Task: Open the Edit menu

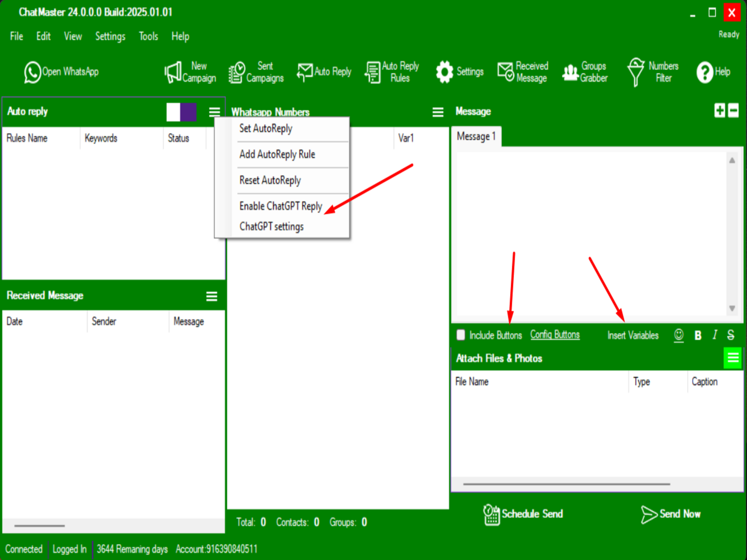Action: [x=43, y=36]
